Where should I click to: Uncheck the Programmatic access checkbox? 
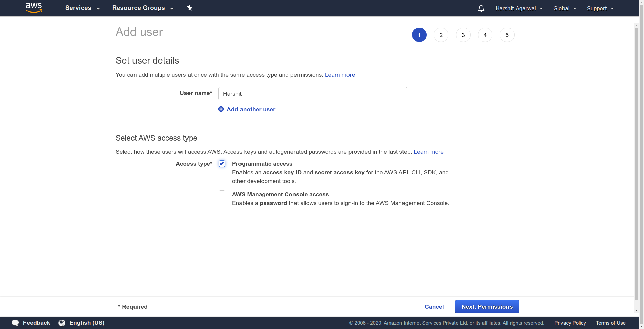pyautogui.click(x=222, y=164)
